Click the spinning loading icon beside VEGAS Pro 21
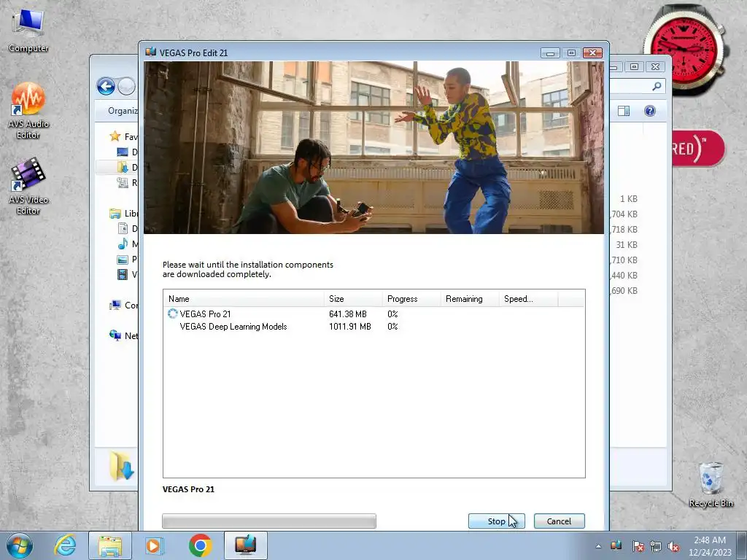 (172, 314)
